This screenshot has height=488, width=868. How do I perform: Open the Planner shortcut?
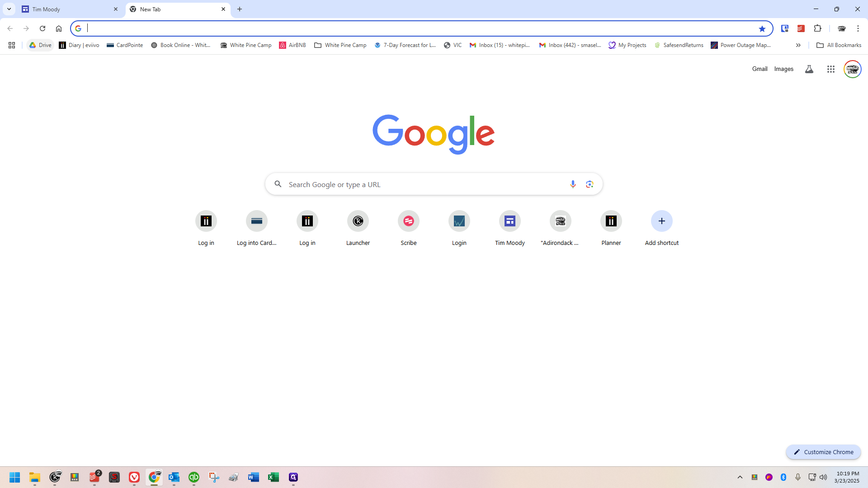(x=611, y=229)
